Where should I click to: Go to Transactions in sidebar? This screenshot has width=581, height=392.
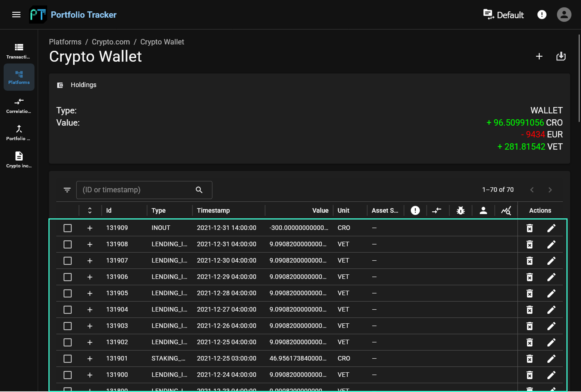(x=19, y=51)
